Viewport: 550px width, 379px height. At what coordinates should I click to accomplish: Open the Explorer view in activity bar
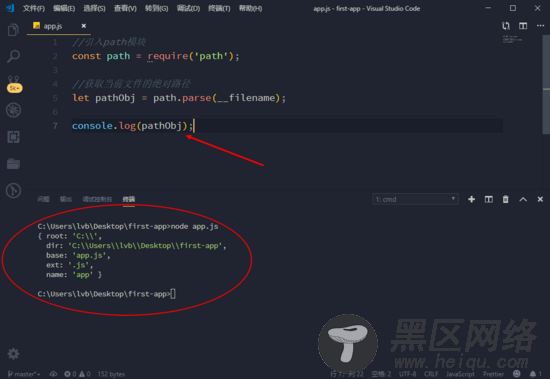pyautogui.click(x=13, y=30)
